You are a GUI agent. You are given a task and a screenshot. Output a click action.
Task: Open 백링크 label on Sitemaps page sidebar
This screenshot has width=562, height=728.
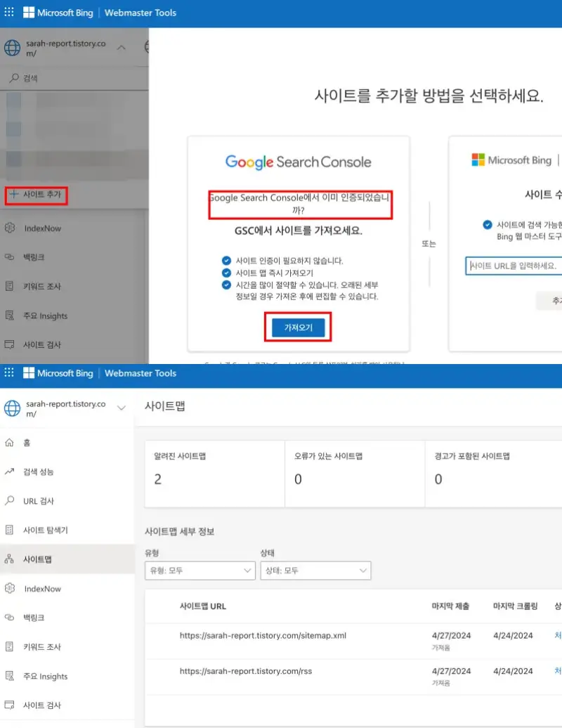point(34,618)
